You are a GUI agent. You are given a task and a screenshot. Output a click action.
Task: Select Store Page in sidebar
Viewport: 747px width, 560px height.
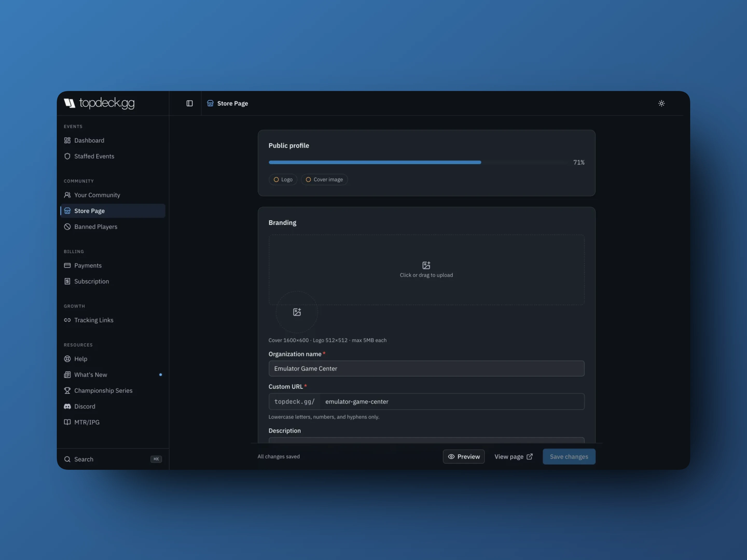coord(113,211)
